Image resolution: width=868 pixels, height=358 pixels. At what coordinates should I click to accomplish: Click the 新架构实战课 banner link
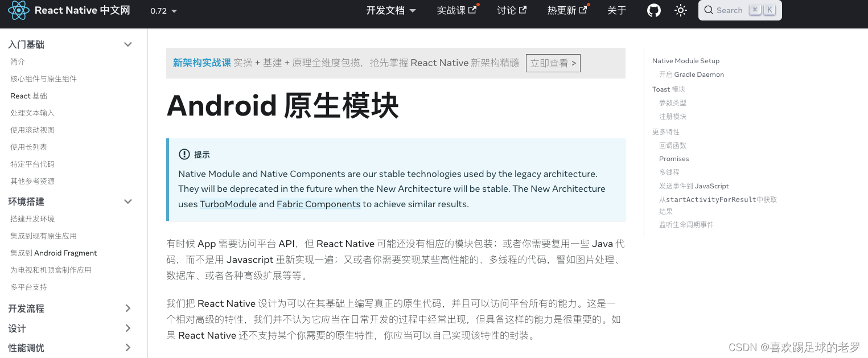point(202,63)
